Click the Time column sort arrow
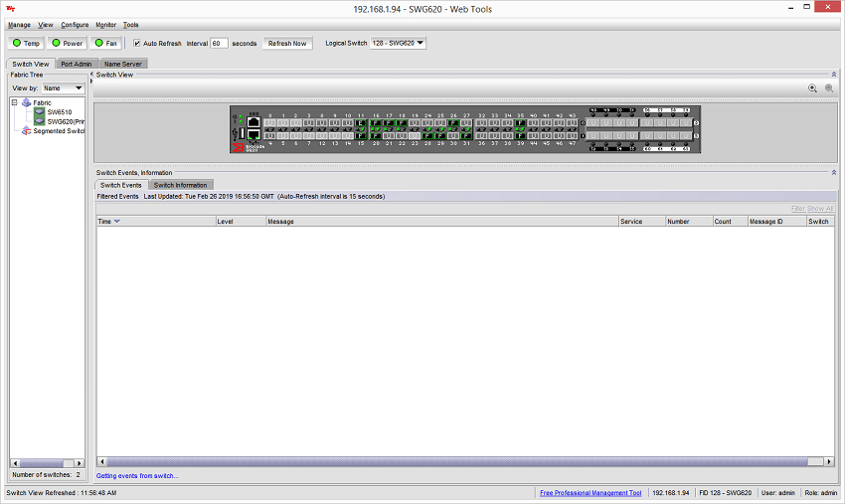Viewport: 845px width, 504px height. click(117, 221)
